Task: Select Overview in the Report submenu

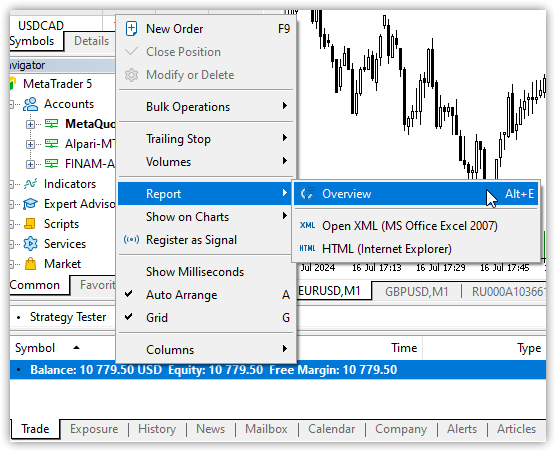Action: tap(416, 194)
